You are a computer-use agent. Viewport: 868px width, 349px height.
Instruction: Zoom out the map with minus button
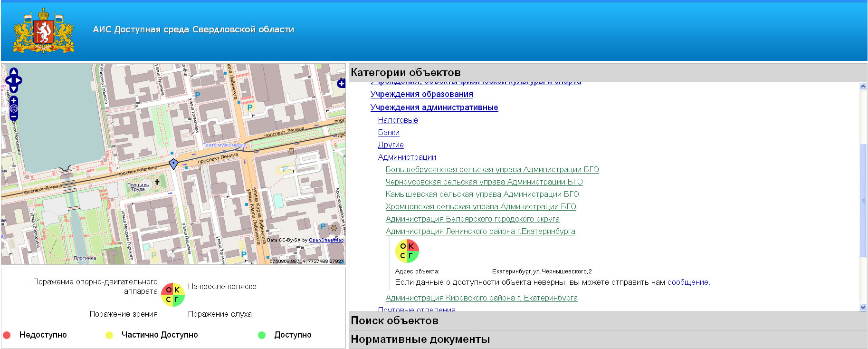(x=13, y=116)
